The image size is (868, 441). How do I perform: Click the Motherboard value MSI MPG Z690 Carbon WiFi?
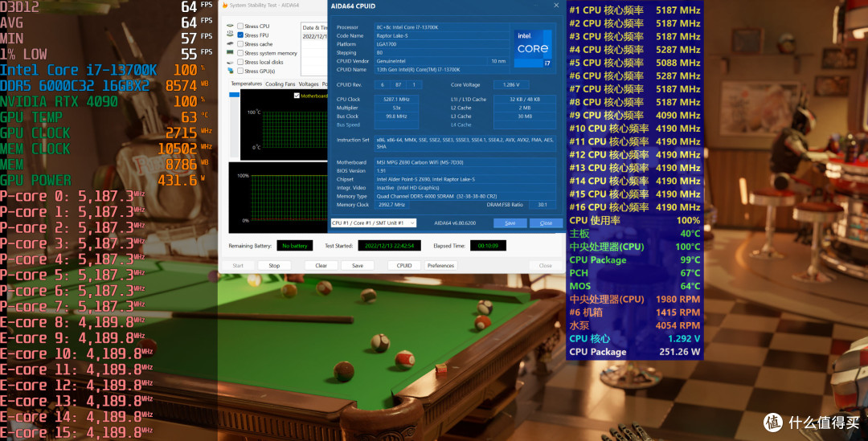(x=465, y=162)
